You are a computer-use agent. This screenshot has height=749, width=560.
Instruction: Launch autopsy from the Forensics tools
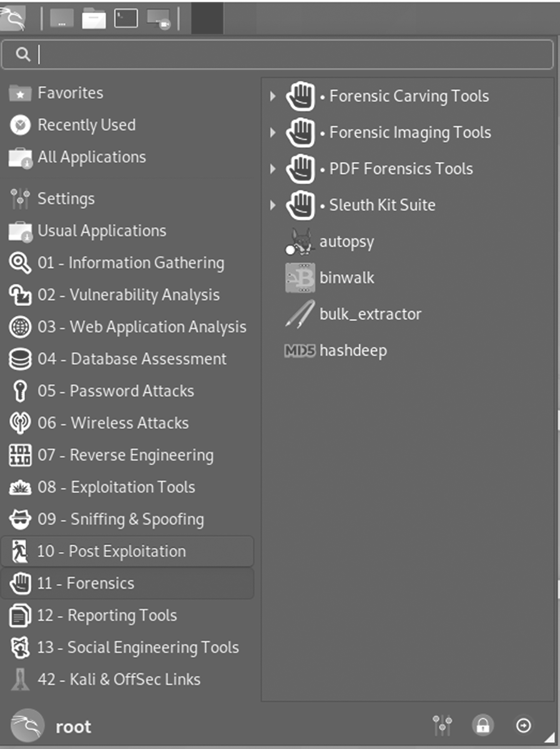(346, 242)
